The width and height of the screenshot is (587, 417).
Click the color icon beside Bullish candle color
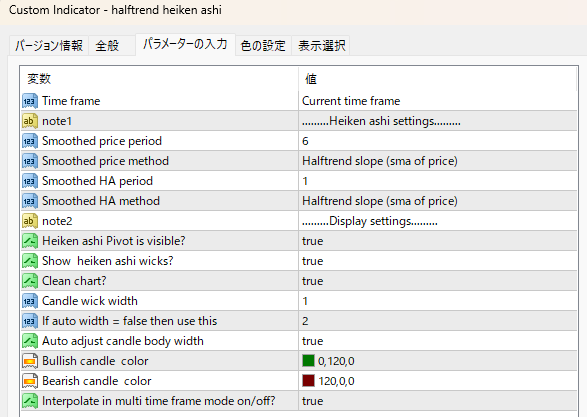[30, 361]
